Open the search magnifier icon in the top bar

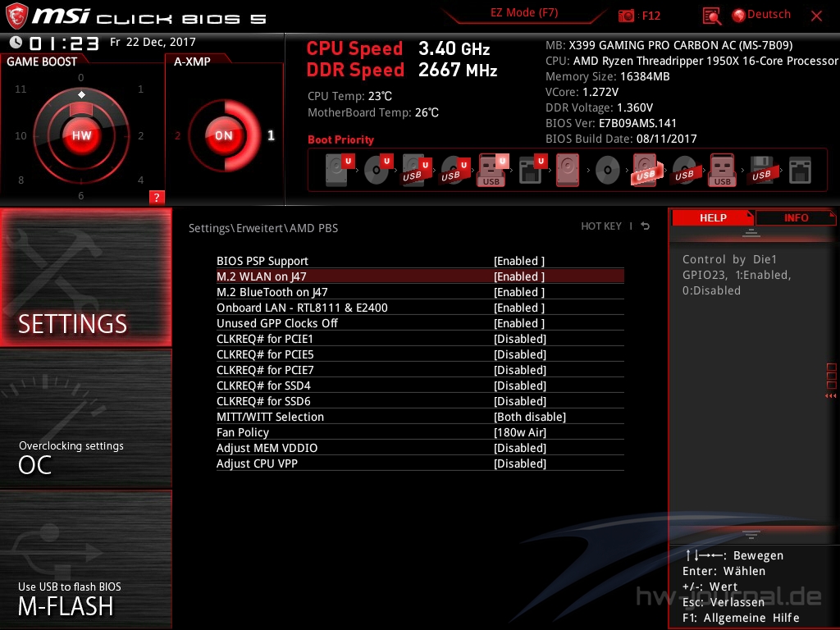(711, 16)
